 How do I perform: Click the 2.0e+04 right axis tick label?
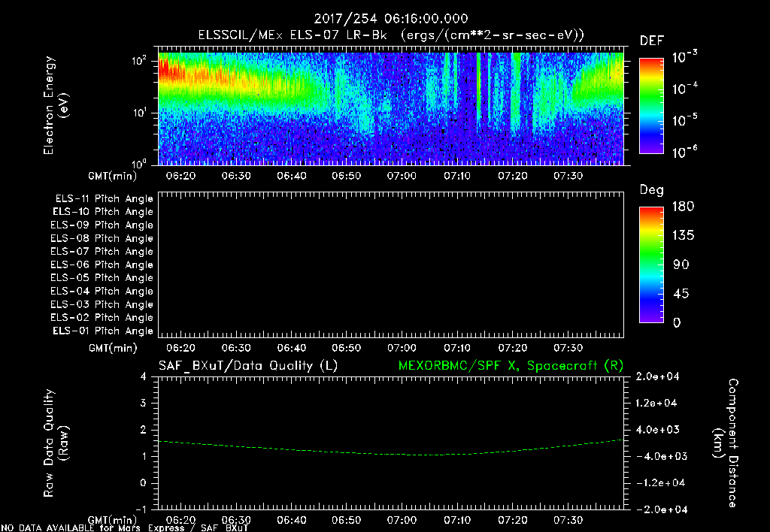(x=657, y=377)
